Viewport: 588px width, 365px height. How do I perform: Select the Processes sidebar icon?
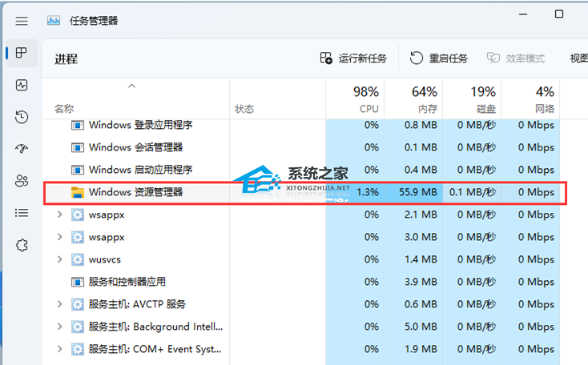pyautogui.click(x=22, y=53)
